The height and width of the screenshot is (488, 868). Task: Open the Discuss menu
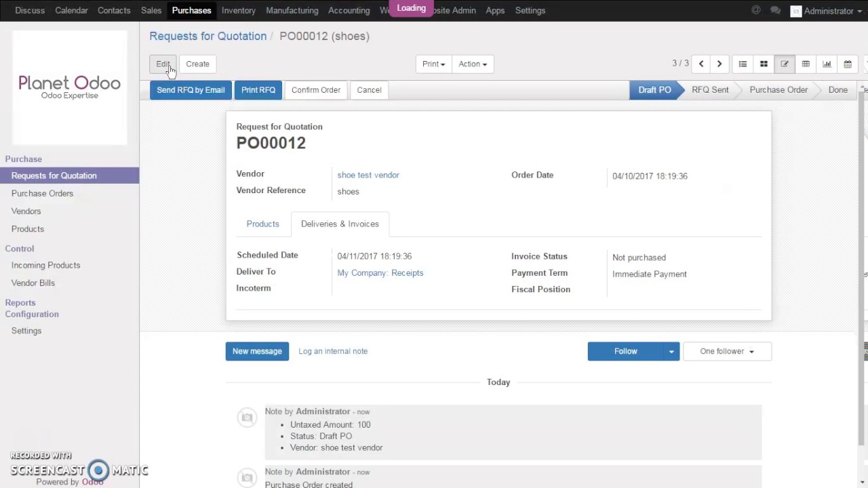pyautogui.click(x=30, y=10)
